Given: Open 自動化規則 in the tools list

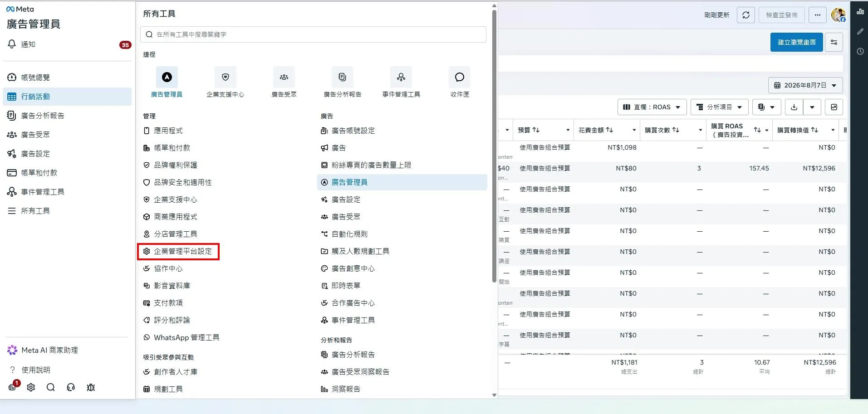Looking at the screenshot, I should pyautogui.click(x=344, y=234).
